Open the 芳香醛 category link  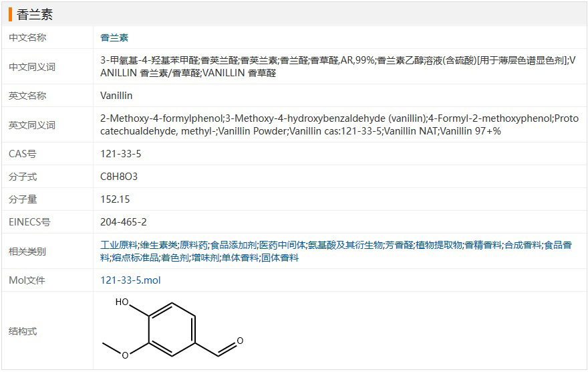(399, 245)
